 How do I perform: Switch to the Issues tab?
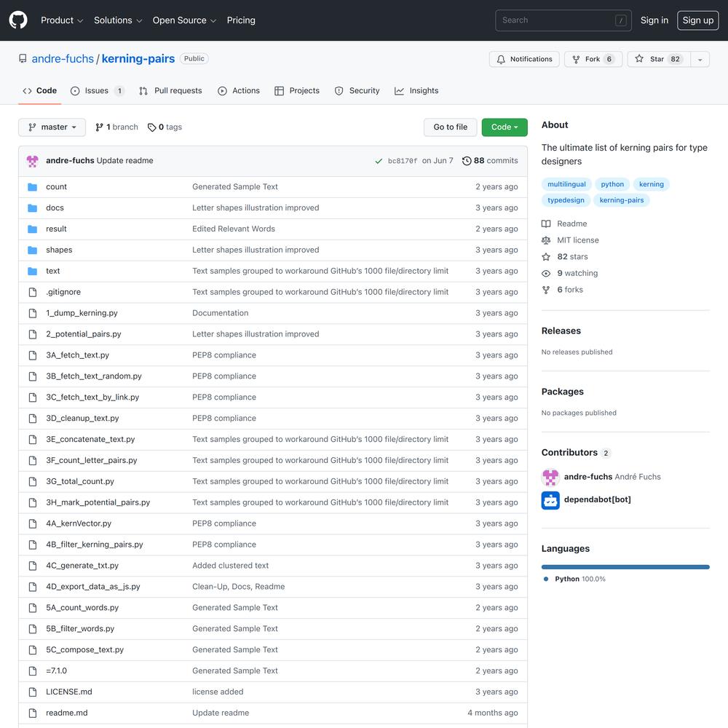click(x=97, y=90)
